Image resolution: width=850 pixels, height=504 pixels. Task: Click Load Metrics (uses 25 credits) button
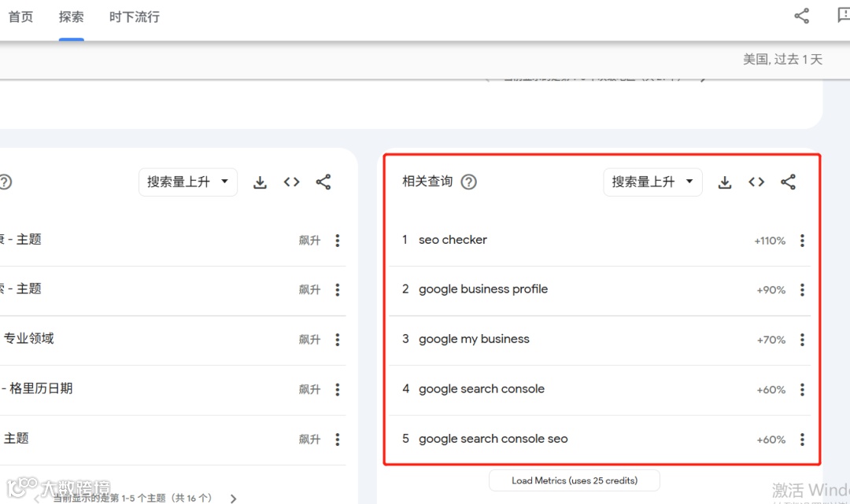[x=575, y=480]
